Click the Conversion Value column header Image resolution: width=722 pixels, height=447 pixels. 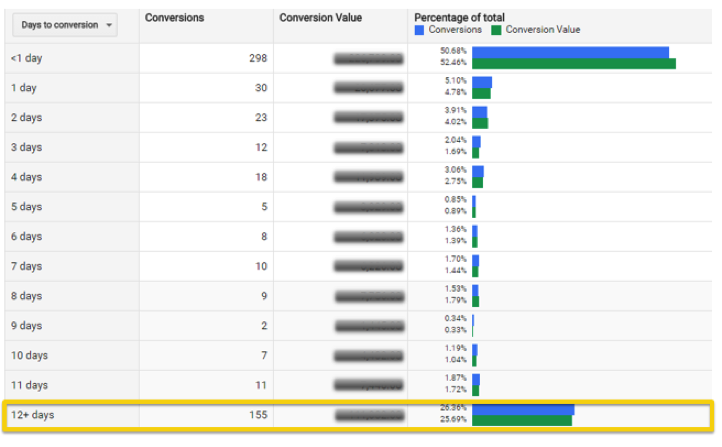click(320, 18)
